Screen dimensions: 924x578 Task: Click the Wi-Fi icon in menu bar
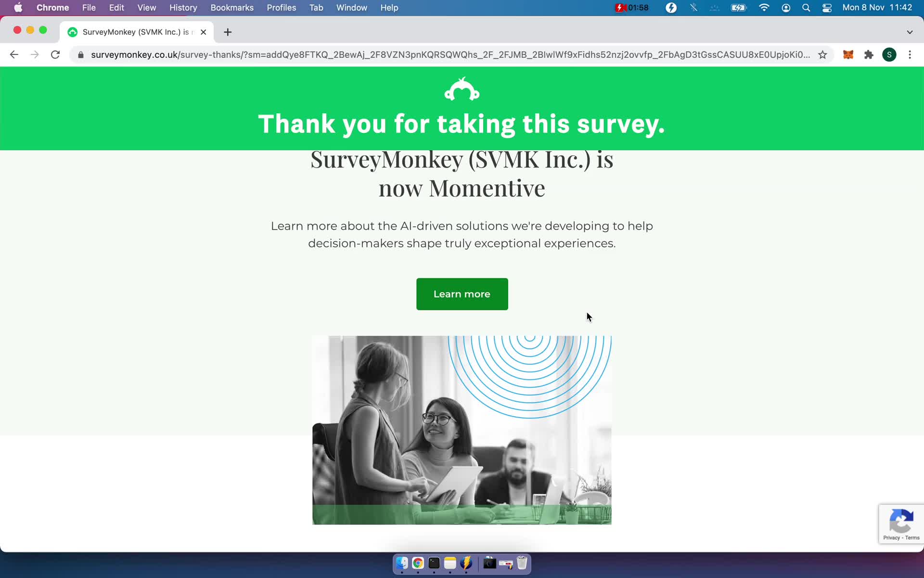(764, 7)
